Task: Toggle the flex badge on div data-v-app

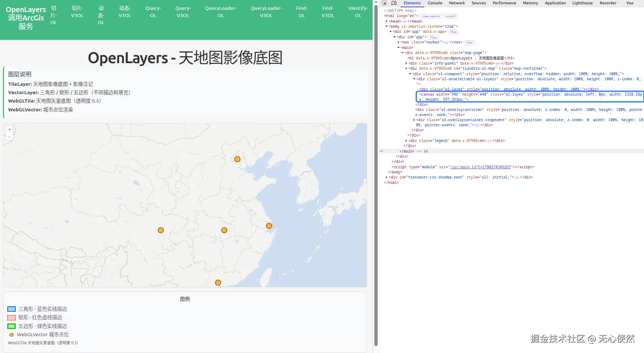Action: (453, 32)
